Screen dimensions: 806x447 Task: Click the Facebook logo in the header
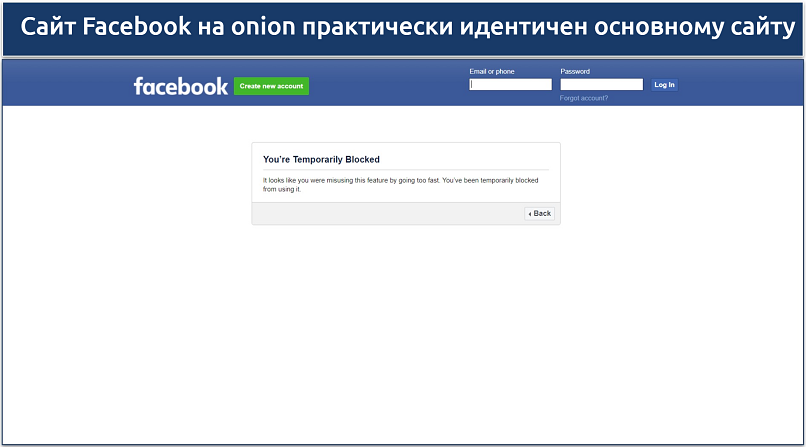click(181, 86)
